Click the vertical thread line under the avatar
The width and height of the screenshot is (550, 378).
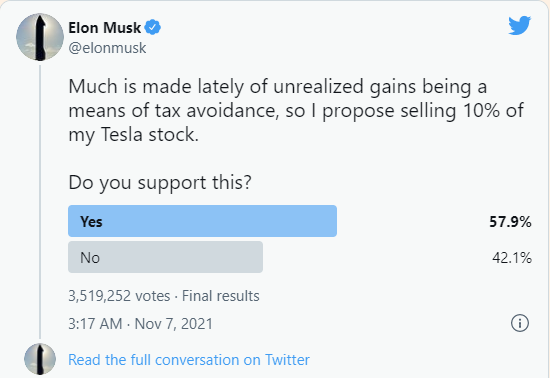tap(40, 202)
